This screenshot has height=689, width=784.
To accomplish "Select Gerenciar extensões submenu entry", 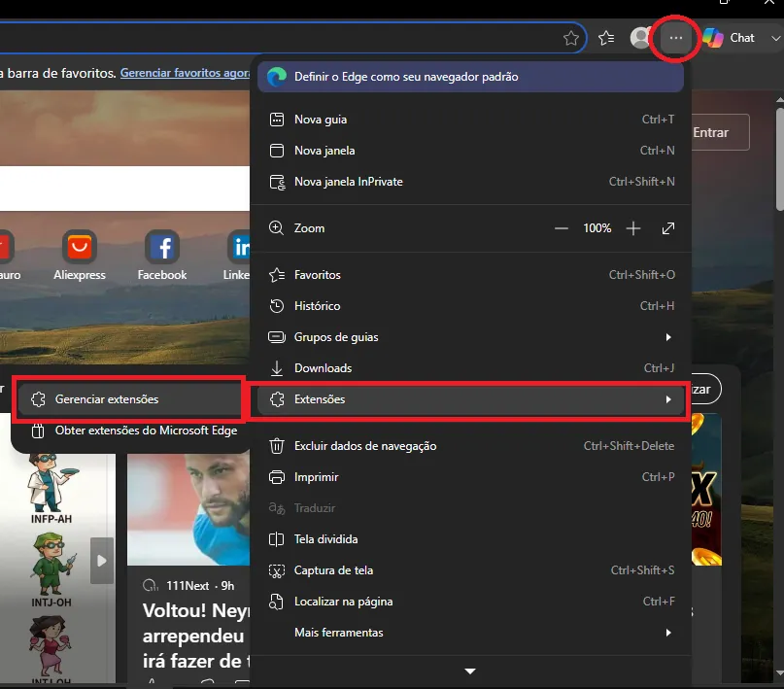I will (x=129, y=399).
